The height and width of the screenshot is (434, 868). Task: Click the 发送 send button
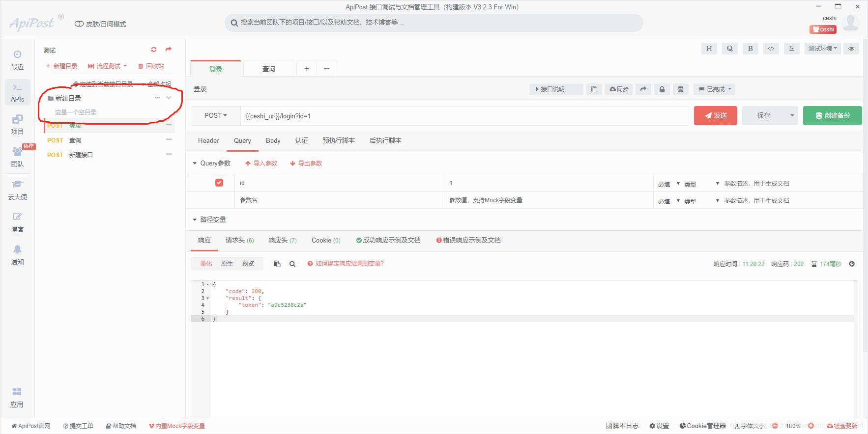coord(716,116)
